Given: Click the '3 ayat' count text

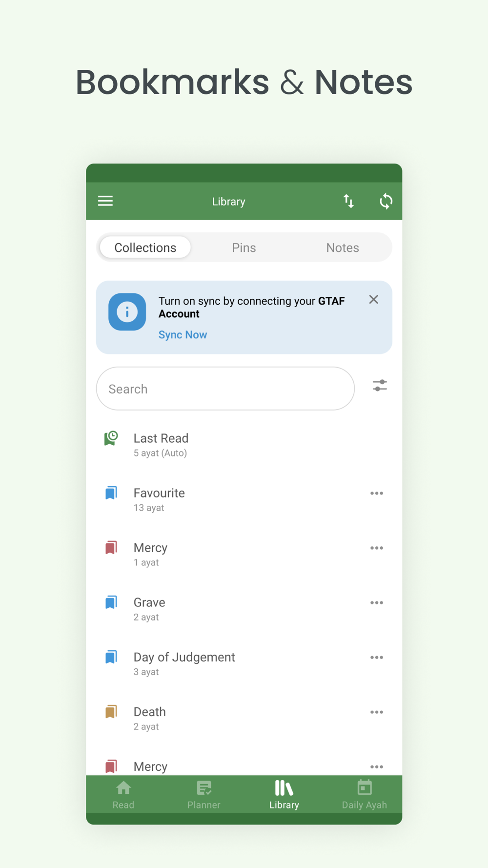Looking at the screenshot, I should (146, 672).
